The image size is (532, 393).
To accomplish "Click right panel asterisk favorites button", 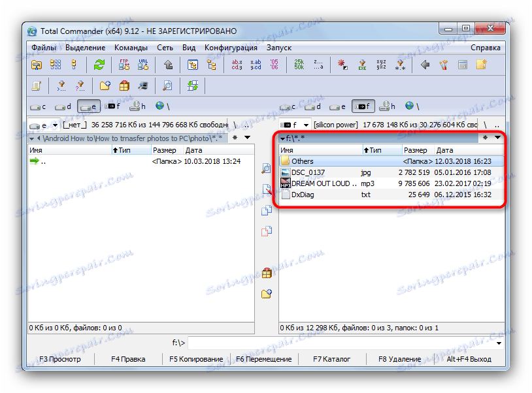I will click(x=485, y=138).
